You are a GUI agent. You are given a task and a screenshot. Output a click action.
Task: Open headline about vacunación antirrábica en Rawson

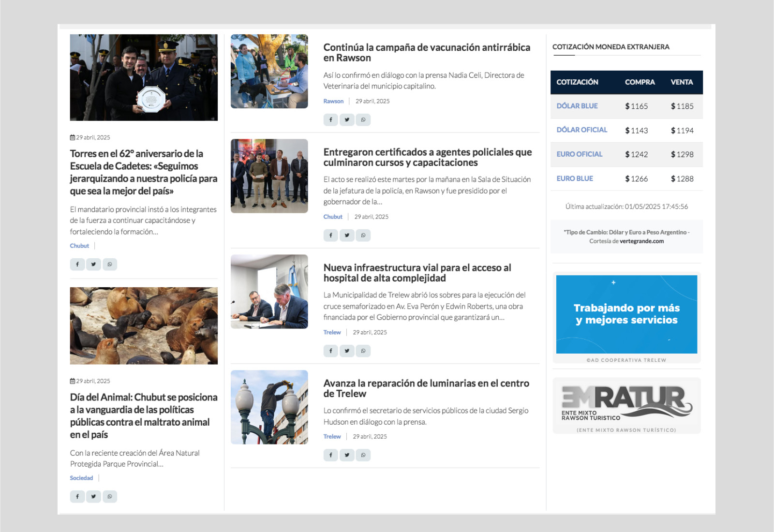(426, 53)
